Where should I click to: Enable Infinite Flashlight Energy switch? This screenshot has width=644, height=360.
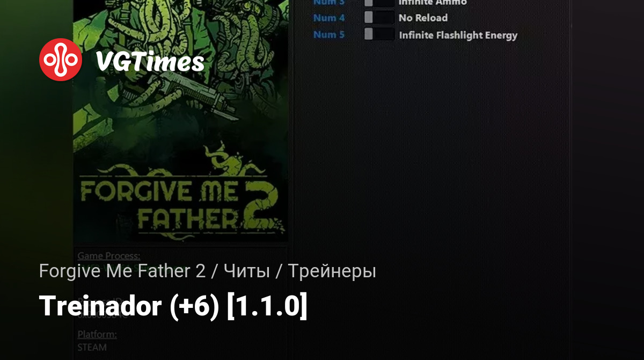coord(379,34)
